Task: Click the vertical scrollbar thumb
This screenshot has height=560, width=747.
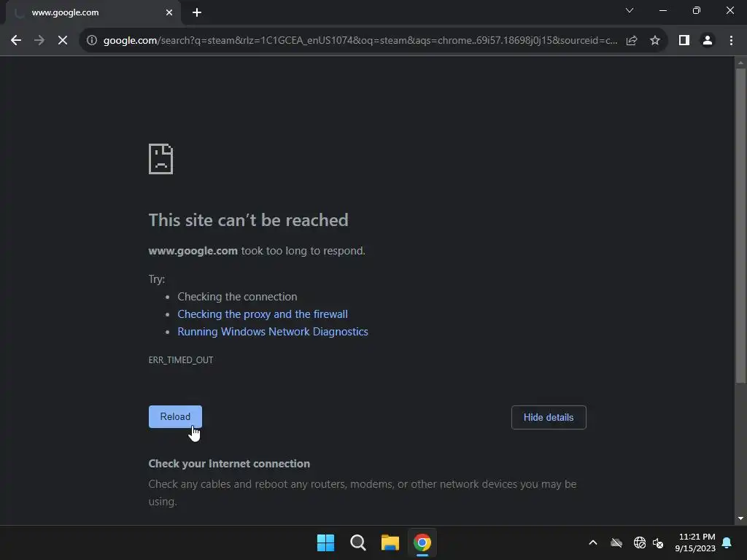Action: tap(740, 225)
